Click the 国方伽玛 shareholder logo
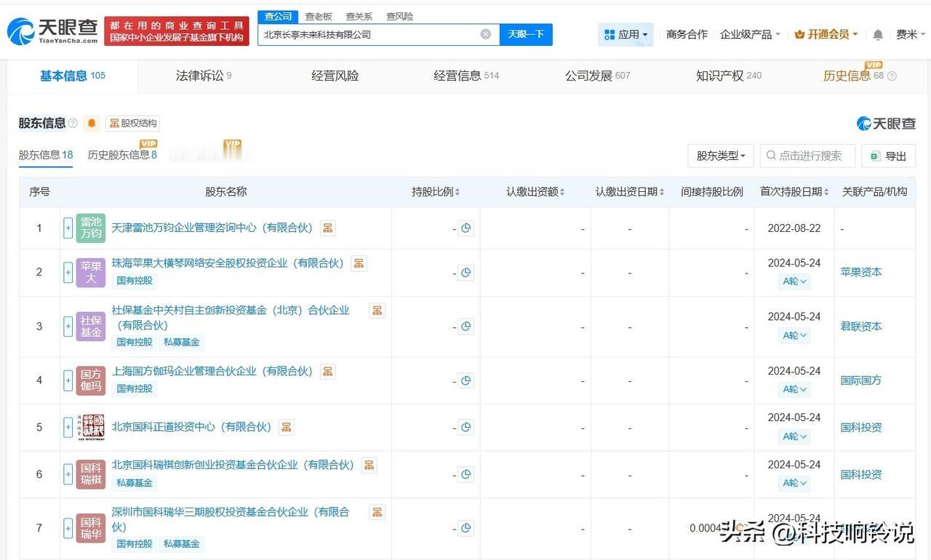The width and height of the screenshot is (931, 560). point(91,380)
